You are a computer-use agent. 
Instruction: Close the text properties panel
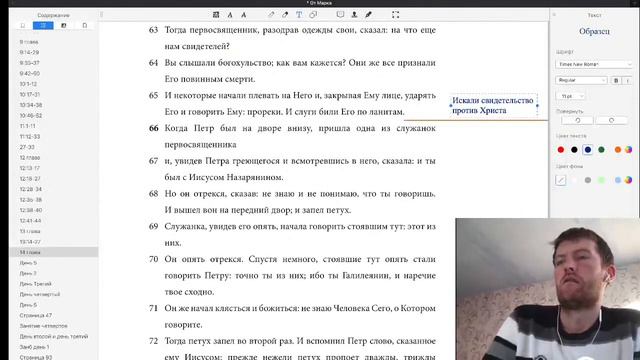[x=554, y=15]
